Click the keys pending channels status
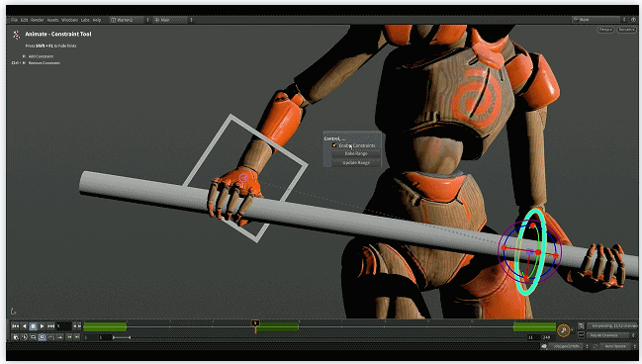This screenshot has height=364, width=642. tap(611, 326)
